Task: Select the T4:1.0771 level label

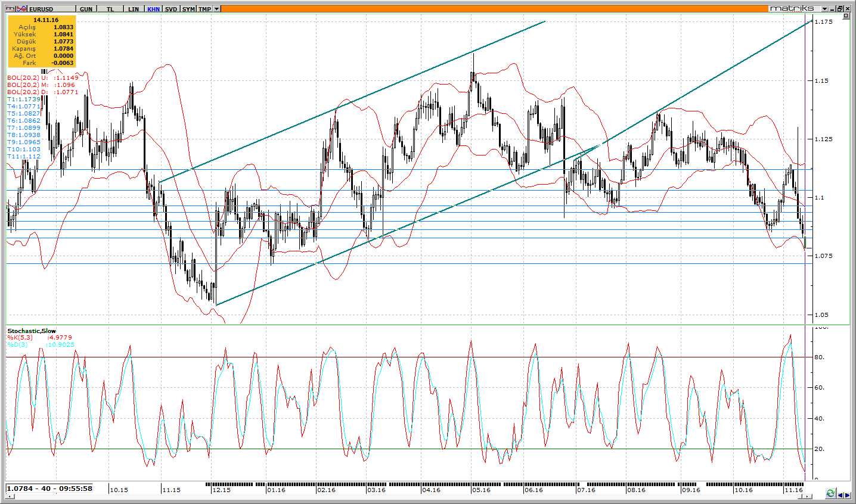Action: [x=24, y=107]
